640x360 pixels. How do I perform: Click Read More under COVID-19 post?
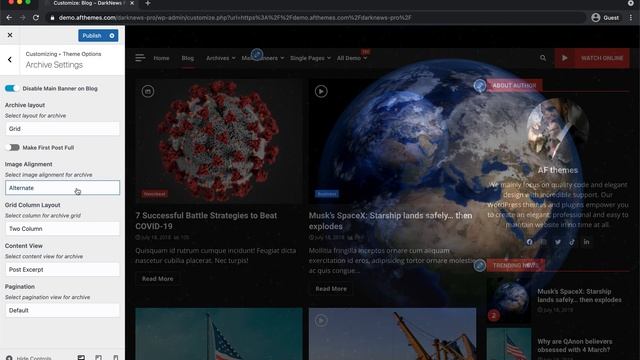(158, 279)
